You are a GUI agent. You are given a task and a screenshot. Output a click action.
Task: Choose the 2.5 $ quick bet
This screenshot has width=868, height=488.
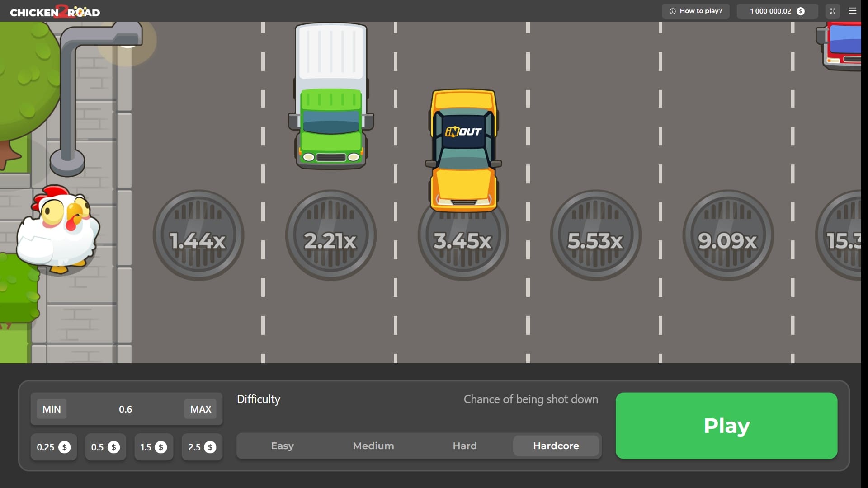pos(202,447)
